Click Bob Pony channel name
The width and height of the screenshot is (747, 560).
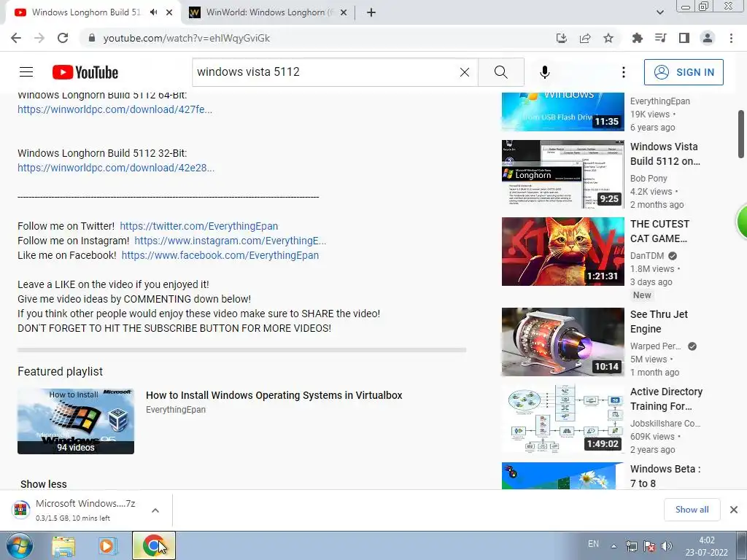(x=649, y=178)
